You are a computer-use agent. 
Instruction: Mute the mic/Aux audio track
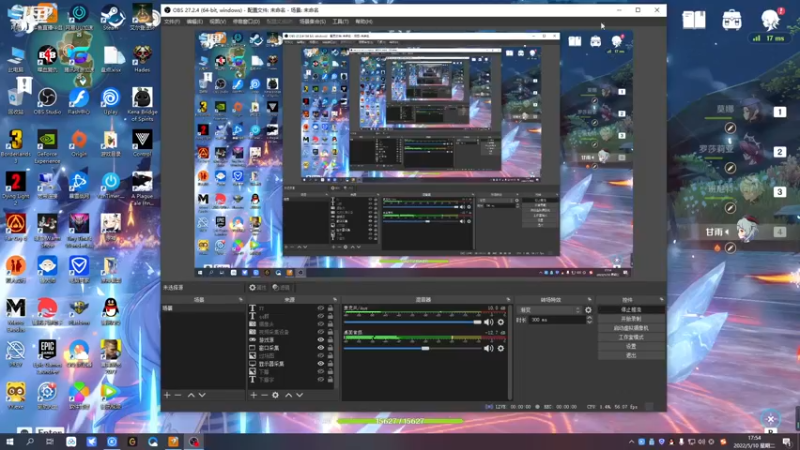coord(488,322)
